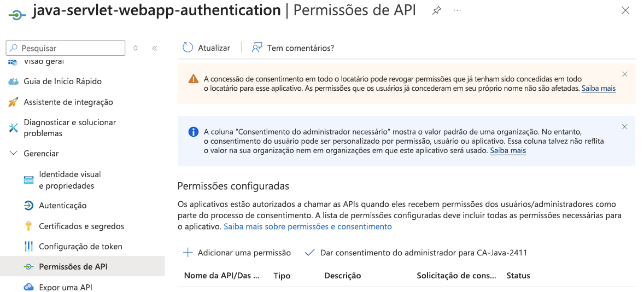Toggle the sidebar expand/collapse sort arrows
The width and height of the screenshot is (644, 292).
[136, 48]
